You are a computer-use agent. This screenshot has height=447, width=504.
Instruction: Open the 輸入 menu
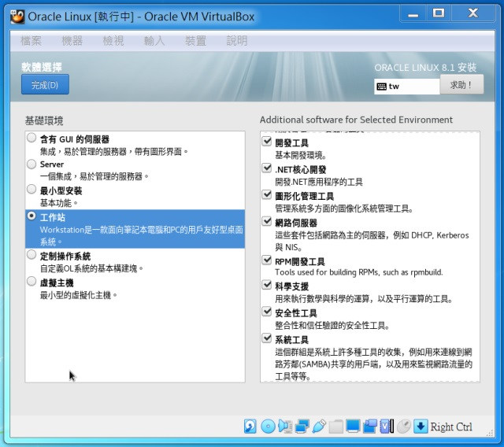(x=154, y=41)
